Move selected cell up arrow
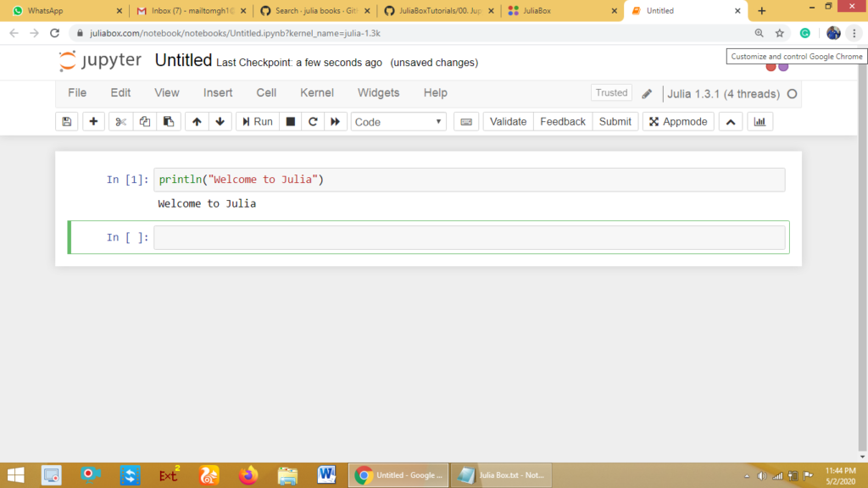This screenshot has width=868, height=488. tap(197, 122)
